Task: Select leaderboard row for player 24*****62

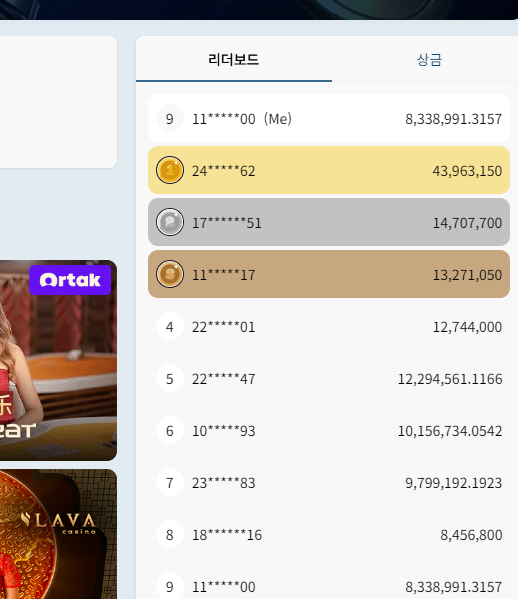Action: tap(329, 170)
